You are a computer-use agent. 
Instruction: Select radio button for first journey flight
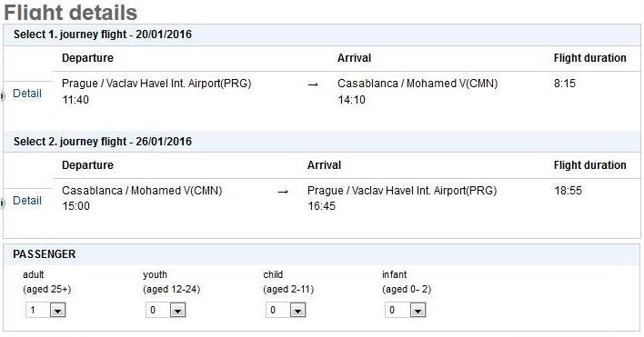point(2,96)
